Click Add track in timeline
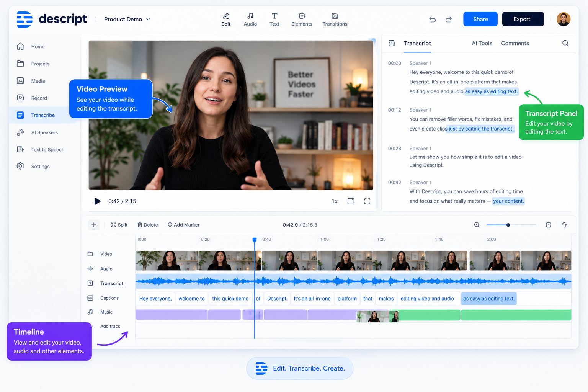The height and width of the screenshot is (392, 588). pyautogui.click(x=110, y=326)
